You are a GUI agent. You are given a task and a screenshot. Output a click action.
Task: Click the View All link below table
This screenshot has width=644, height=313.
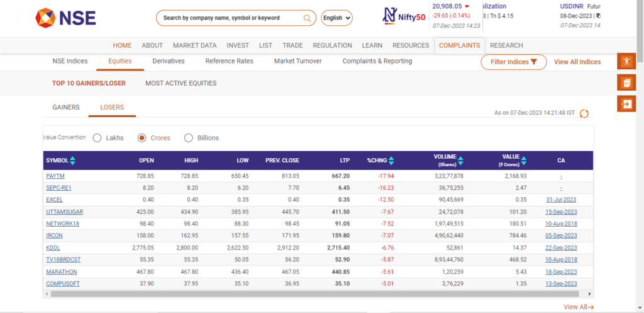[x=579, y=307]
